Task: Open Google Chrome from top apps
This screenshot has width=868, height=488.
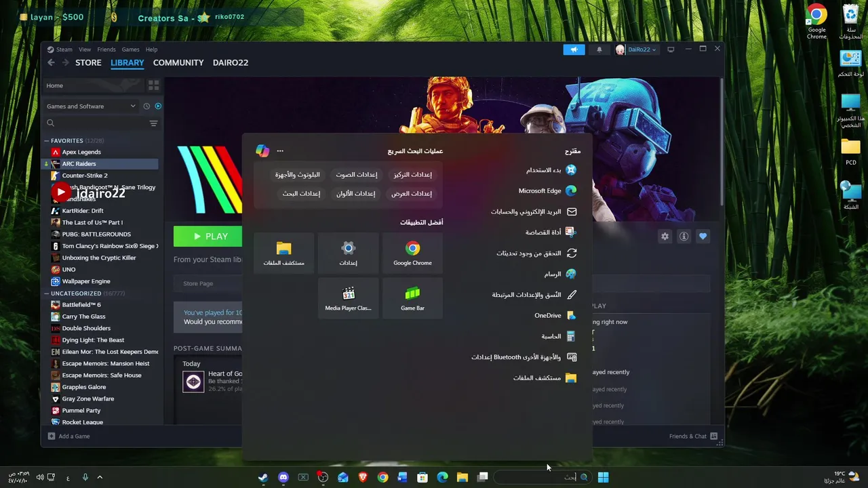Action: [412, 253]
